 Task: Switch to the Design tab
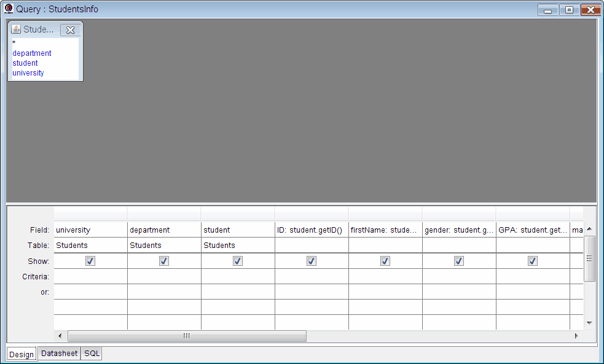22,354
